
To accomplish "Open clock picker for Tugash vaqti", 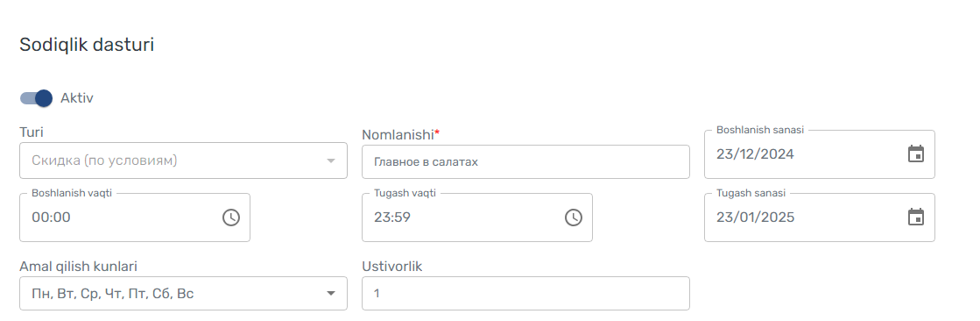I will click(x=573, y=218).
